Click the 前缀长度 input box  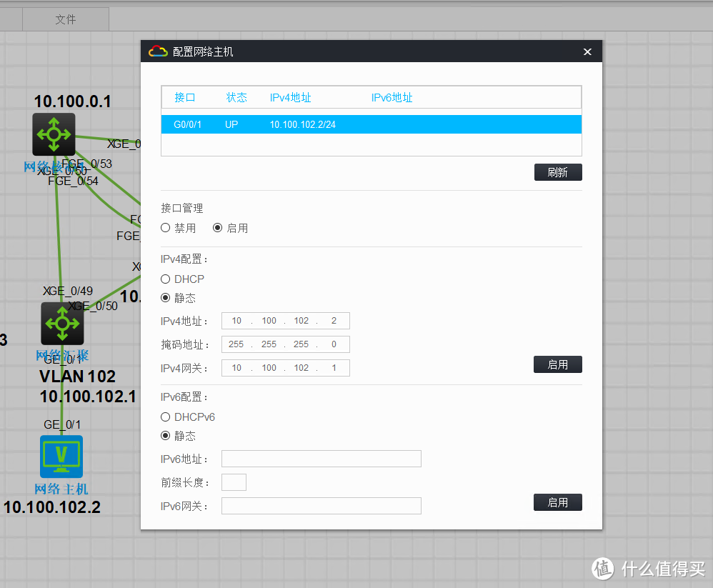pyautogui.click(x=234, y=482)
